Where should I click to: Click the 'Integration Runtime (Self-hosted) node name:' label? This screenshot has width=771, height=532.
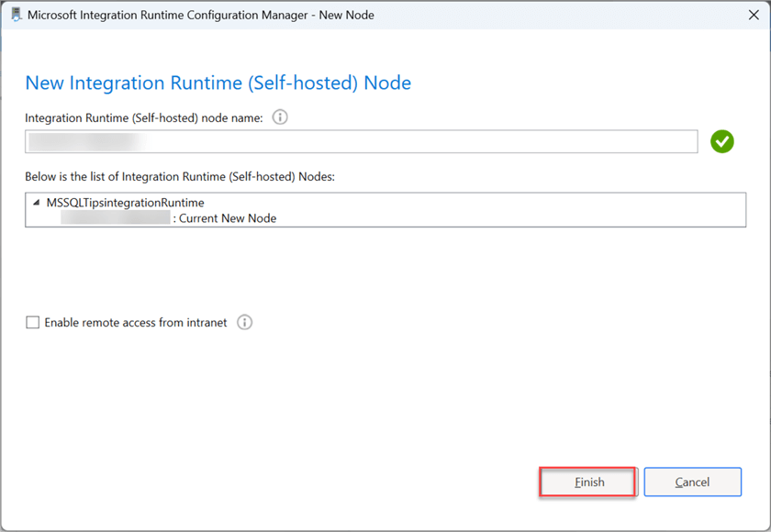[144, 118]
